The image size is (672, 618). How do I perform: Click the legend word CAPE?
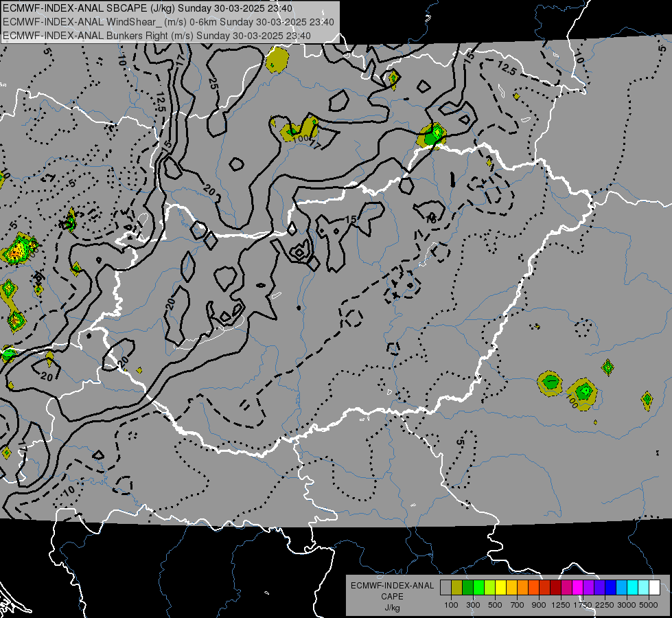pos(392,597)
